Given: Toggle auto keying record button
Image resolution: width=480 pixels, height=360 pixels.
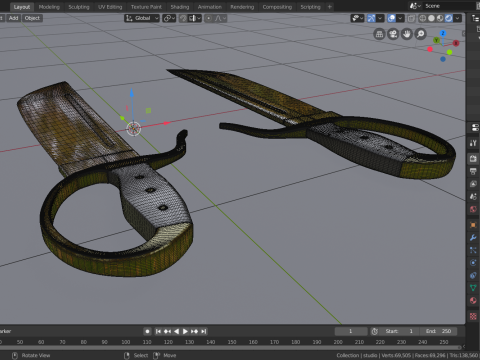Looking at the screenshot, I should click(147, 331).
